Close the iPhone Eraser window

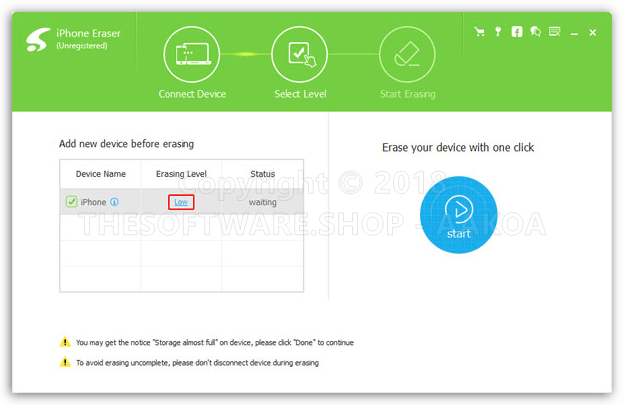tap(593, 33)
